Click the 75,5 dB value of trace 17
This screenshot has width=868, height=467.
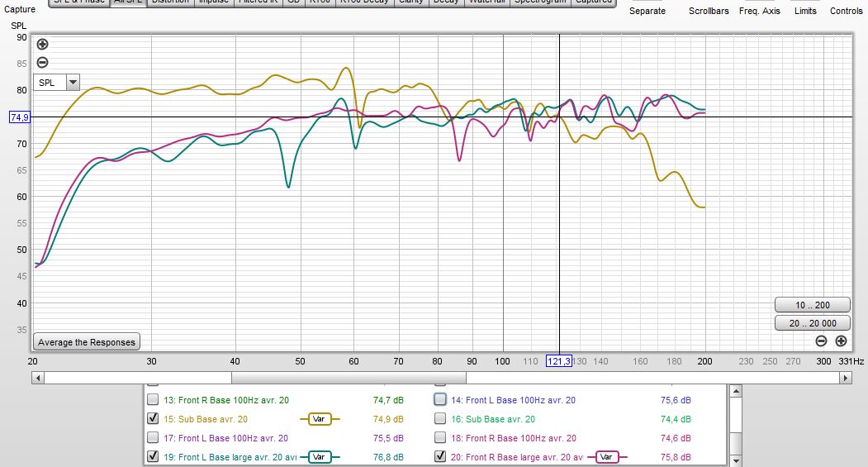pyautogui.click(x=388, y=438)
